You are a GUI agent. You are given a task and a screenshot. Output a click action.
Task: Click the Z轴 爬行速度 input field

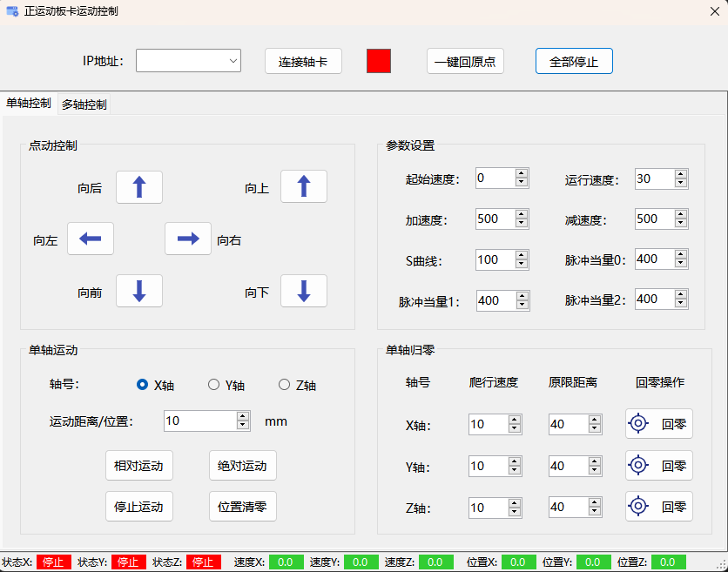(x=489, y=508)
